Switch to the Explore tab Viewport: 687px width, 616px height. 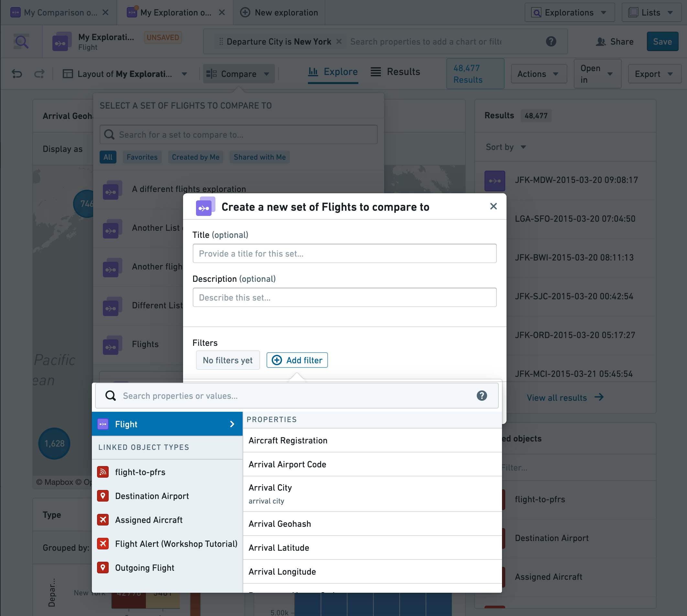point(333,72)
